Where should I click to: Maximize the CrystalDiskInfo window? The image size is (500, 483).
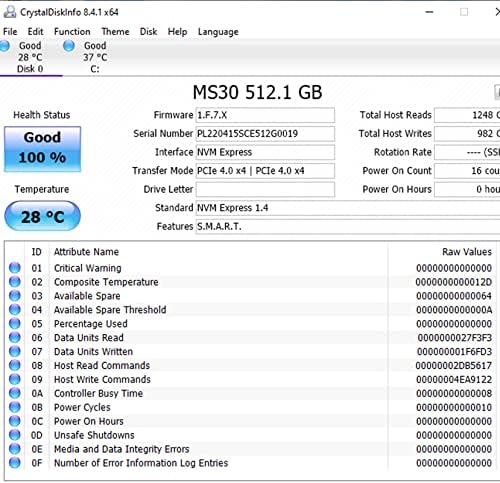tap(464, 12)
